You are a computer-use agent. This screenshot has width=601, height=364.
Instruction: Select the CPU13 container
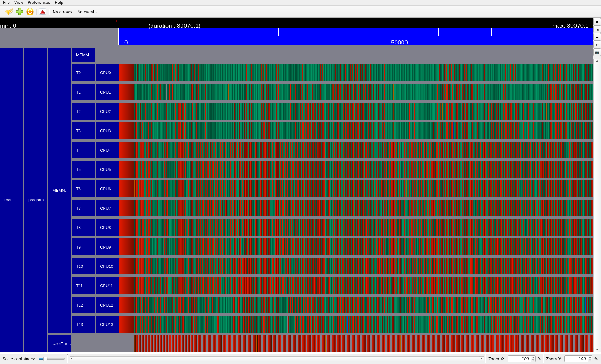[107, 324]
